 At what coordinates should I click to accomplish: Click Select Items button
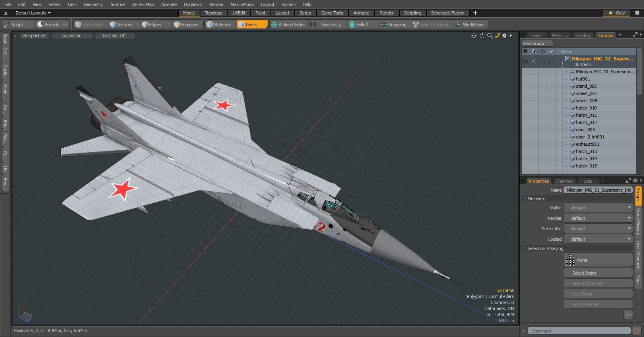[x=598, y=273]
